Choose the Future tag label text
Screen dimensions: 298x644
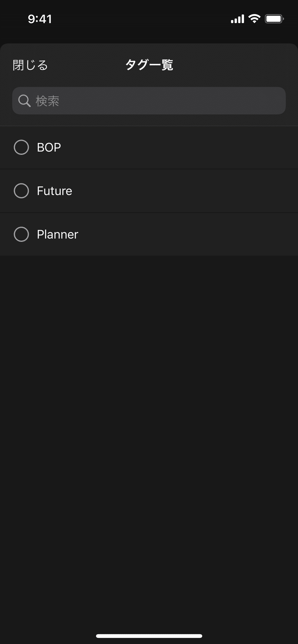[54, 191]
